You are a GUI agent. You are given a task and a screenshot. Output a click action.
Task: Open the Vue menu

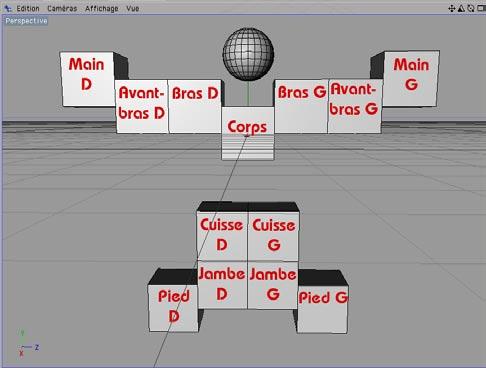[132, 9]
